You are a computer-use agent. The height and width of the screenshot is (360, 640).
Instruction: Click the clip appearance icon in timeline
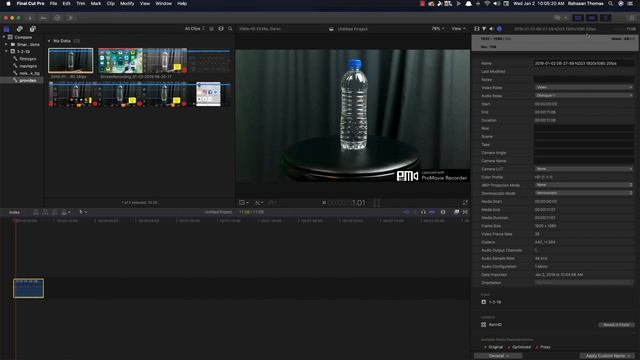443,212
